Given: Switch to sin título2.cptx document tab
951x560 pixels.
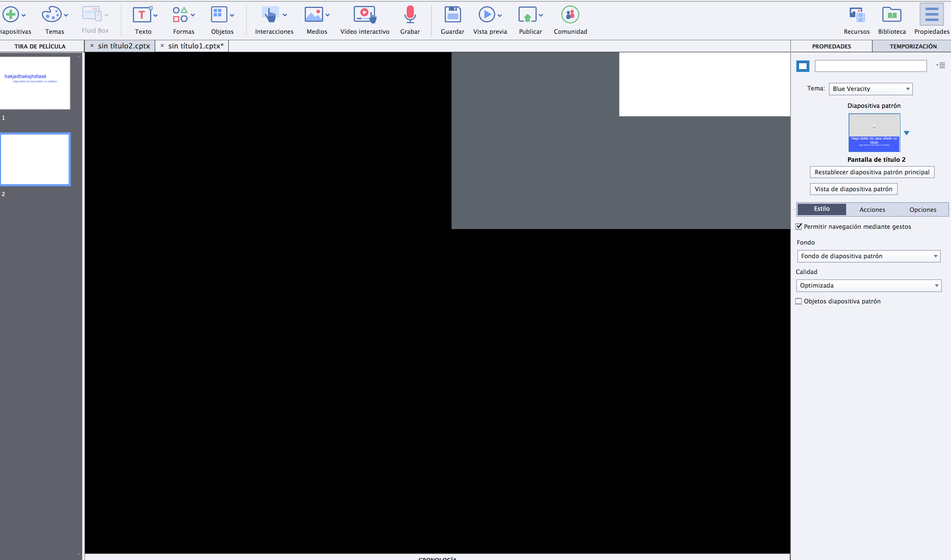Looking at the screenshot, I should 124,46.
